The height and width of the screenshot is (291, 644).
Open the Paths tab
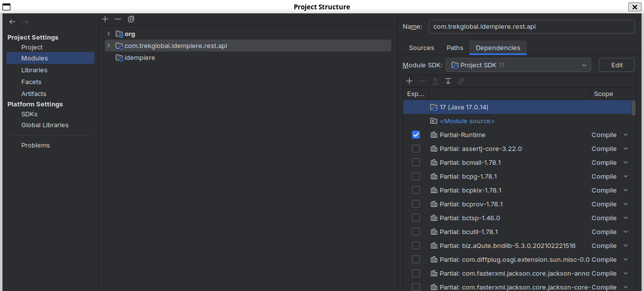[x=455, y=48]
